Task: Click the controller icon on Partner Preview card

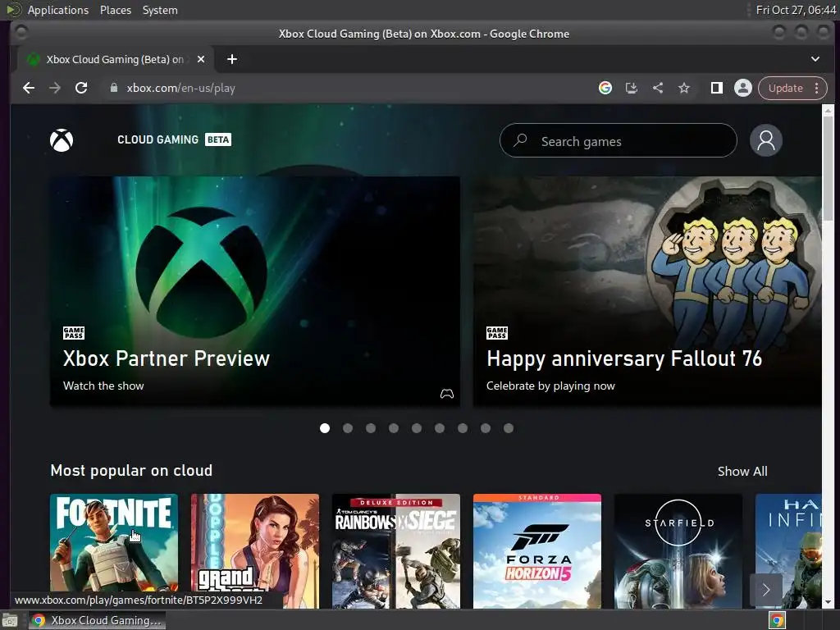Action: 447,394
